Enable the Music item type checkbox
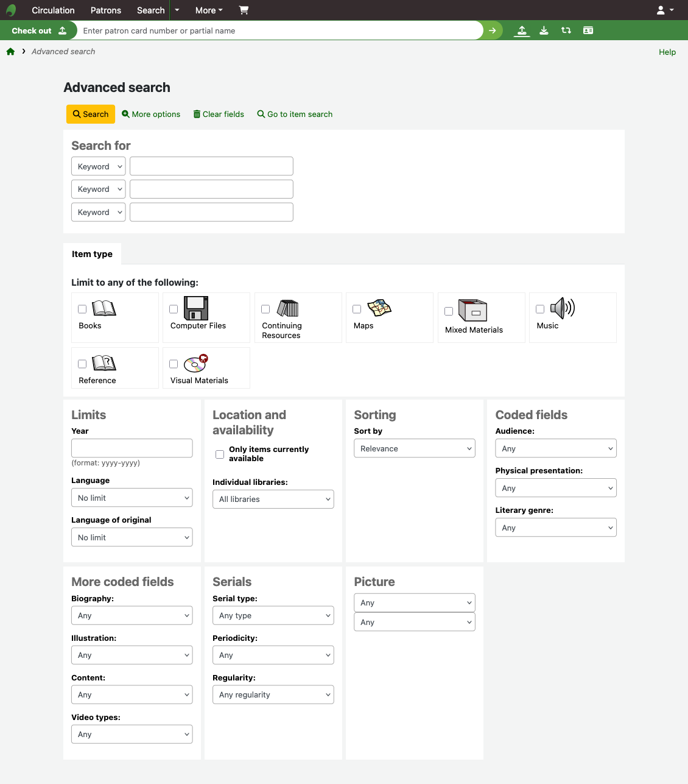688x784 pixels. pyautogui.click(x=540, y=309)
